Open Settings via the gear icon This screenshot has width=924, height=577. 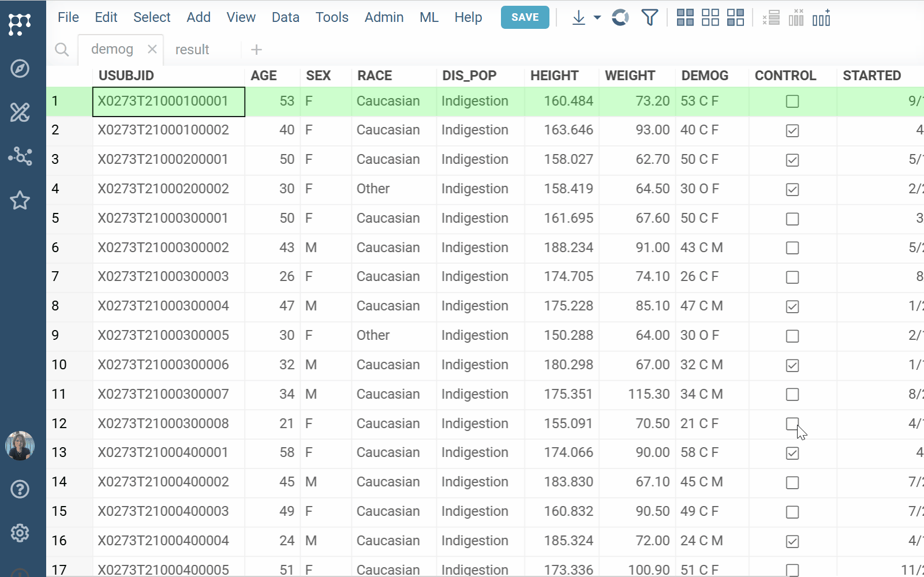click(20, 533)
